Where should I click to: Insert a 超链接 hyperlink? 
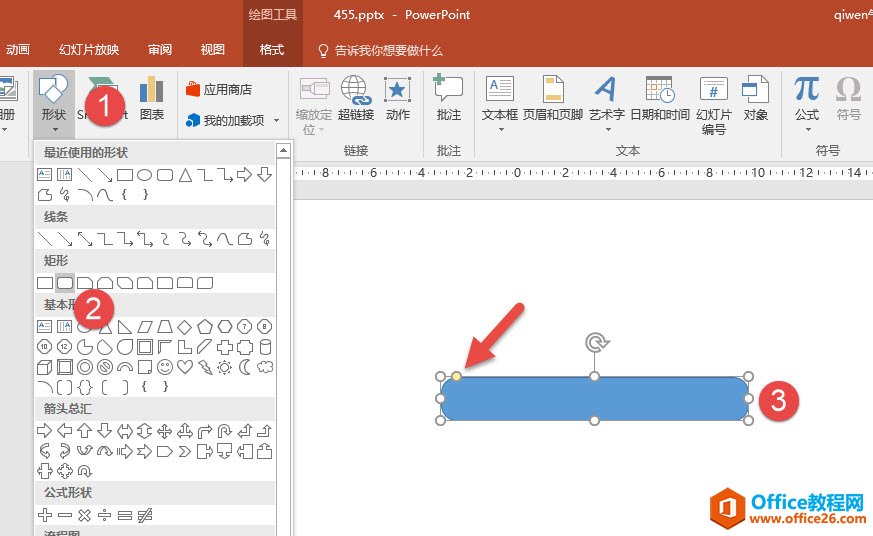[356, 99]
